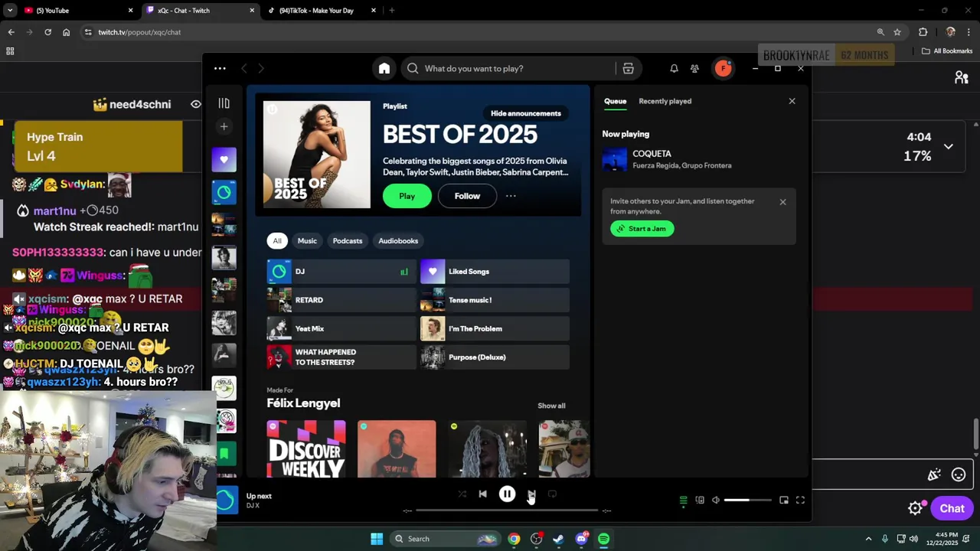Screen dimensions: 980x551
Task: Click the Spotify taskbar icon
Action: tap(603, 539)
